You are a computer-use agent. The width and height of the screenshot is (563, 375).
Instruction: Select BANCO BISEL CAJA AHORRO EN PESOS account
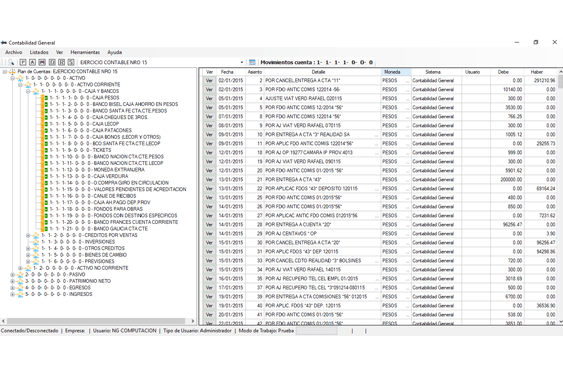114,104
